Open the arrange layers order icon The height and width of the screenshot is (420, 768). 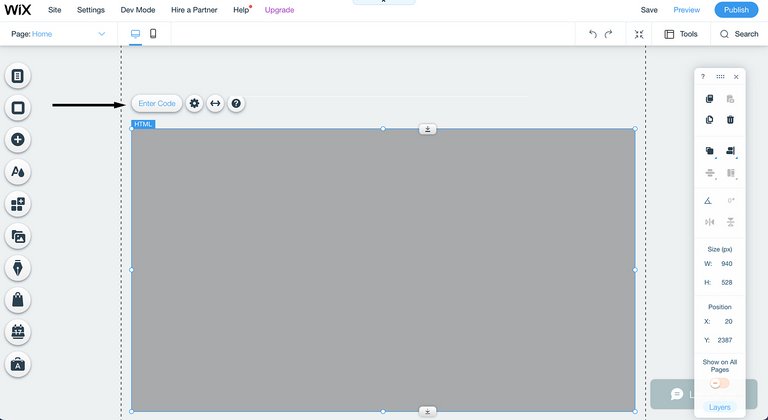(710, 151)
